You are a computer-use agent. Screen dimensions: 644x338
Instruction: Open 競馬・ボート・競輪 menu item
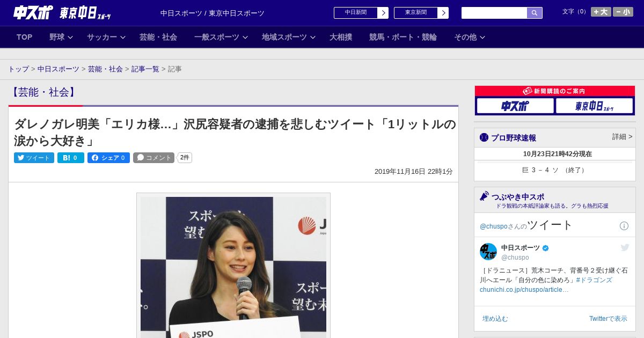(x=403, y=37)
